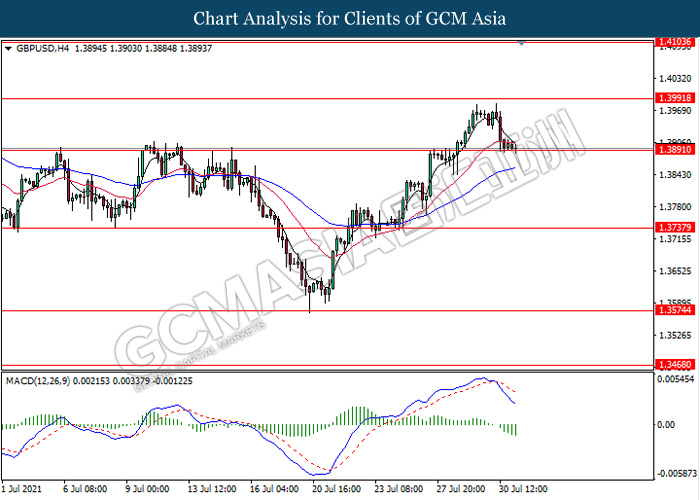700x500 pixels.
Task: Click the 1.39918 resistance price label
Action: click(675, 98)
